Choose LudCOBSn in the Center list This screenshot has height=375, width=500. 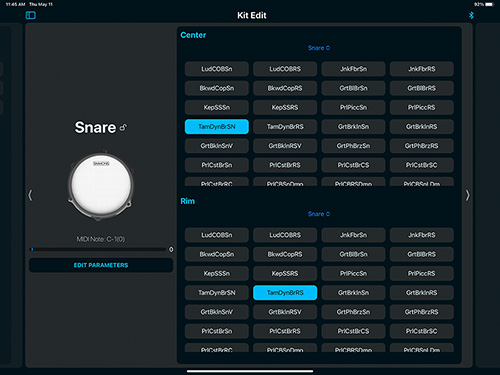tap(217, 69)
